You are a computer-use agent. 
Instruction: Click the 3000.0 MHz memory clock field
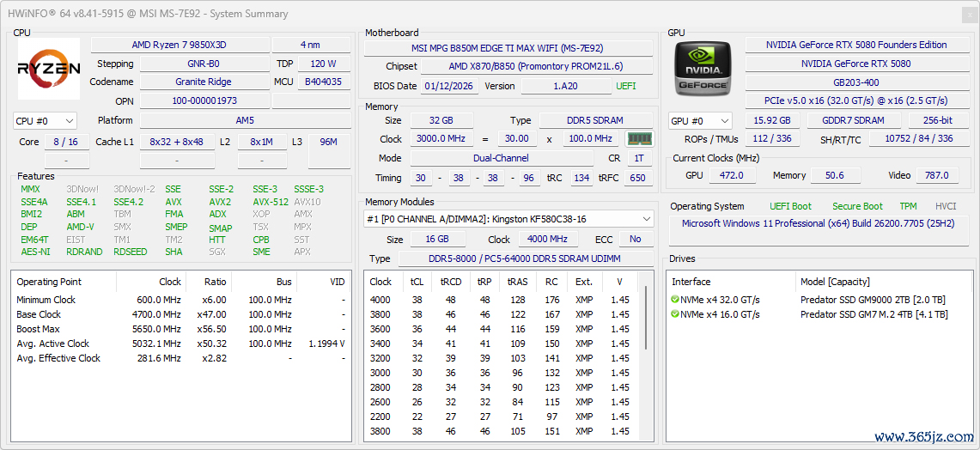pyautogui.click(x=441, y=139)
